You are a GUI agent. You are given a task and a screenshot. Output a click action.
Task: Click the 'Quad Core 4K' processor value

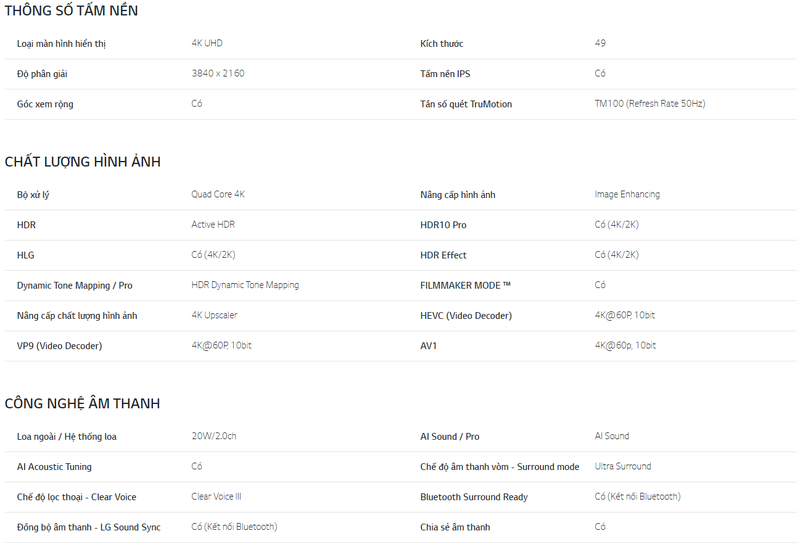tap(218, 195)
